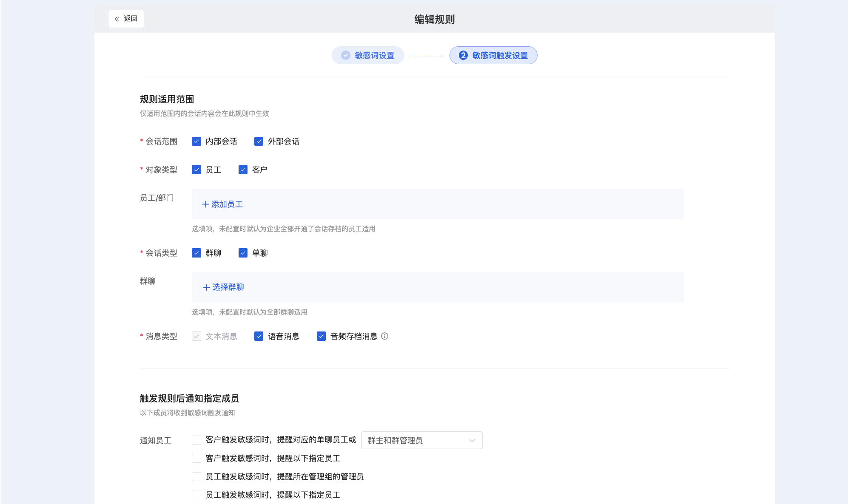Screen dimensions: 848x504
Task: Open the 群主和群管理员 dropdown
Action: (422, 440)
